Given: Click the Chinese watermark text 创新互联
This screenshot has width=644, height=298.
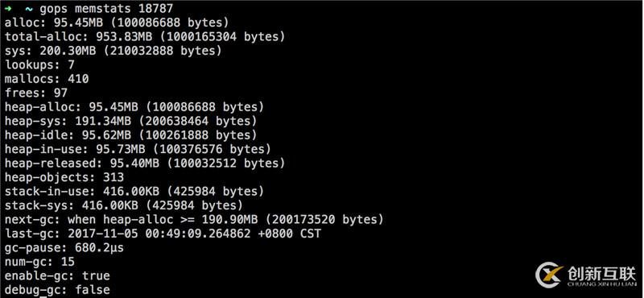Looking at the screenshot, I should pos(601,273).
